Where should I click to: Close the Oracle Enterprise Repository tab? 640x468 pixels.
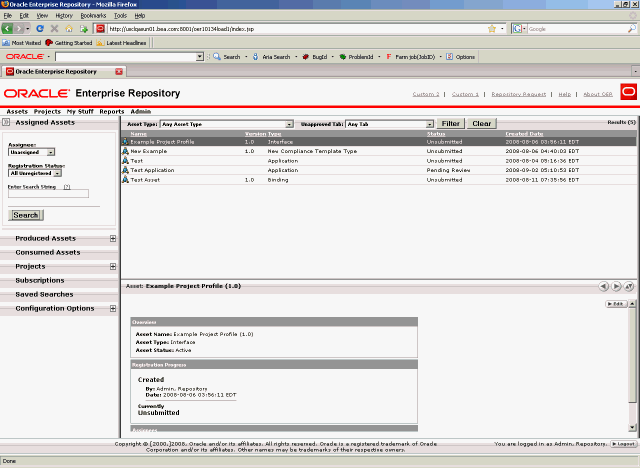(x=119, y=71)
